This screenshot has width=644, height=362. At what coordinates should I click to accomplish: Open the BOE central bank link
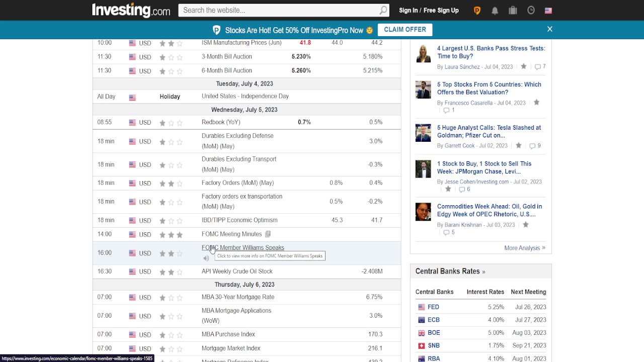(434, 333)
